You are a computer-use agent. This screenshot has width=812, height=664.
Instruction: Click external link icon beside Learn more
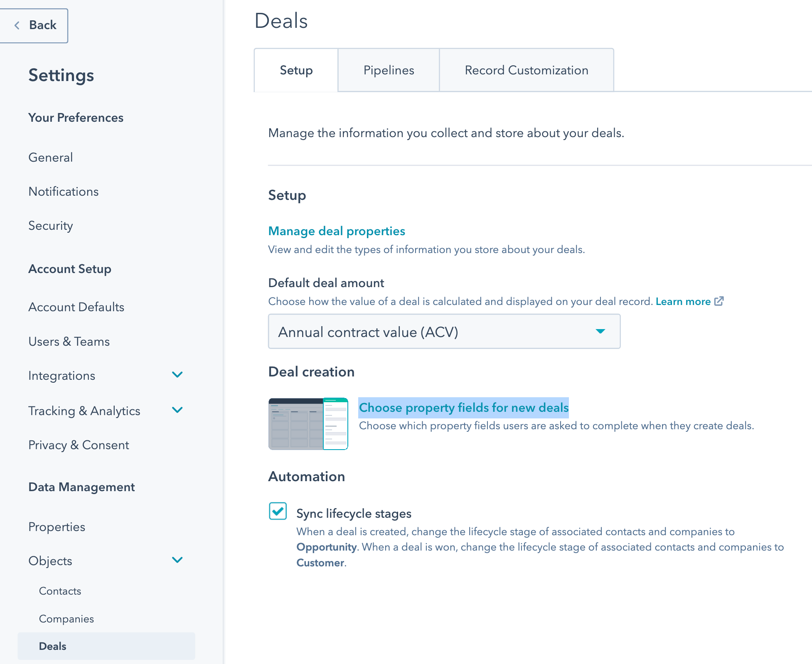(719, 301)
